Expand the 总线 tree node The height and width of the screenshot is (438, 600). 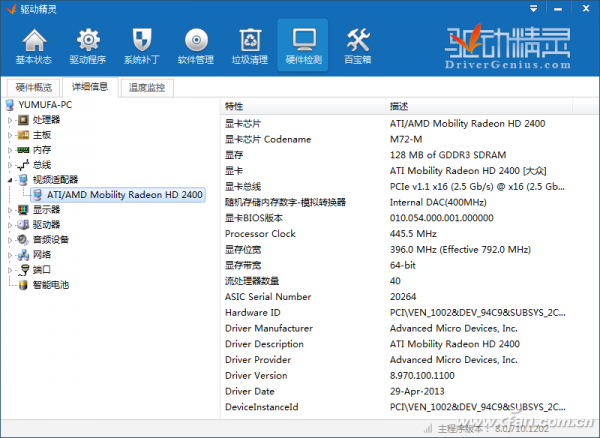[10, 165]
